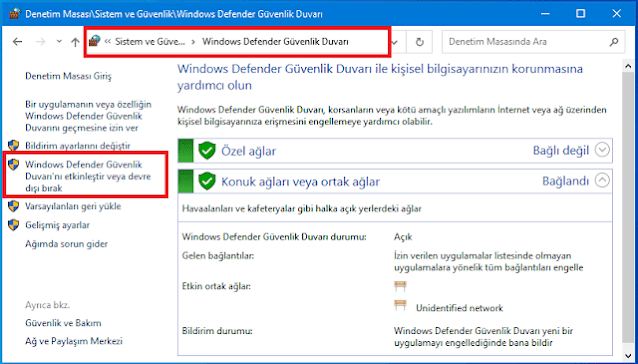The width and height of the screenshot is (638, 364).
Task: Click bench icon beside 'Etkin ortak ağlar:' label
Action: tap(400, 287)
